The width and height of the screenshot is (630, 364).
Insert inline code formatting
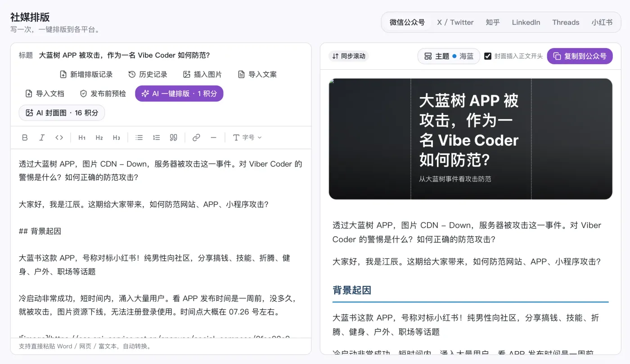59,138
